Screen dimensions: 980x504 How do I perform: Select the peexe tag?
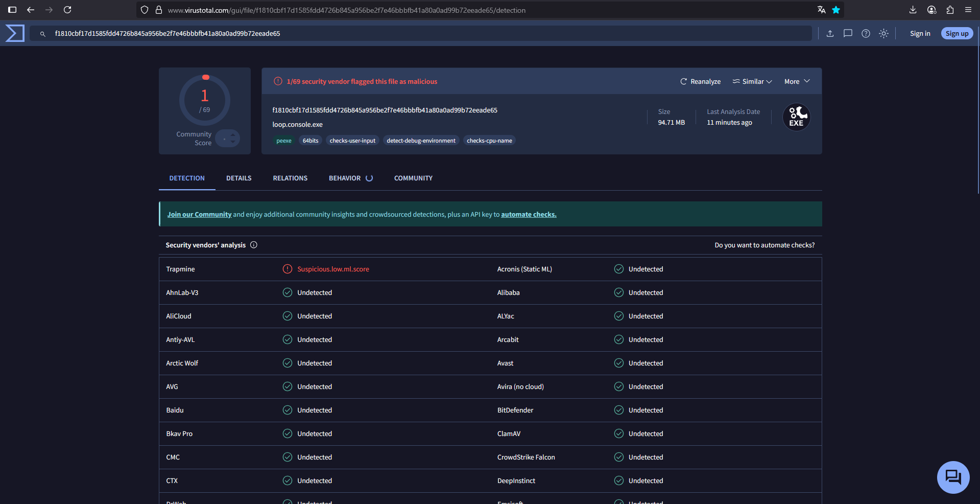[x=284, y=141]
